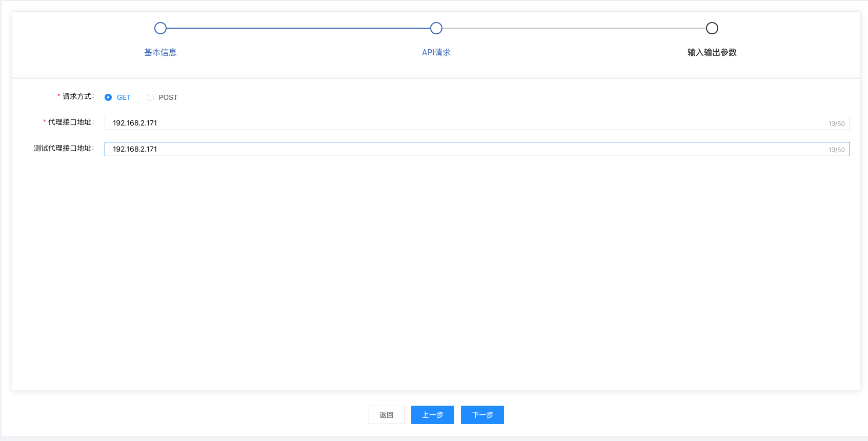Click the POST option text

[x=168, y=97]
